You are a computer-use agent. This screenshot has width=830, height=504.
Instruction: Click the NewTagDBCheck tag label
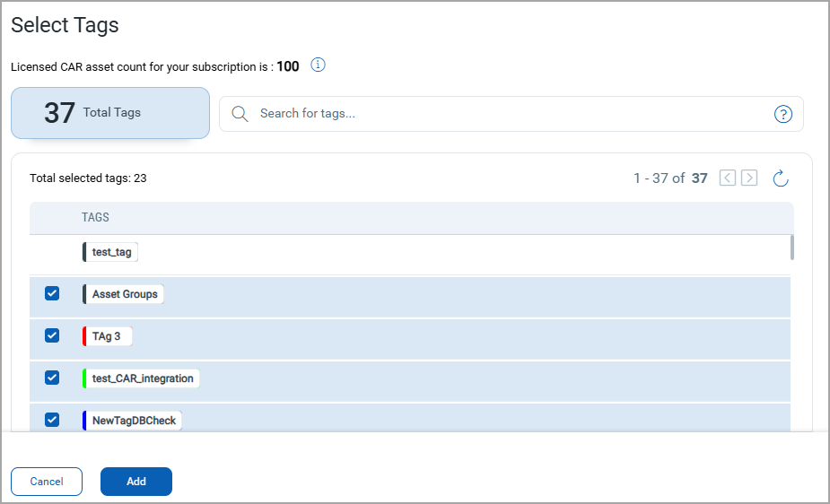(x=132, y=421)
